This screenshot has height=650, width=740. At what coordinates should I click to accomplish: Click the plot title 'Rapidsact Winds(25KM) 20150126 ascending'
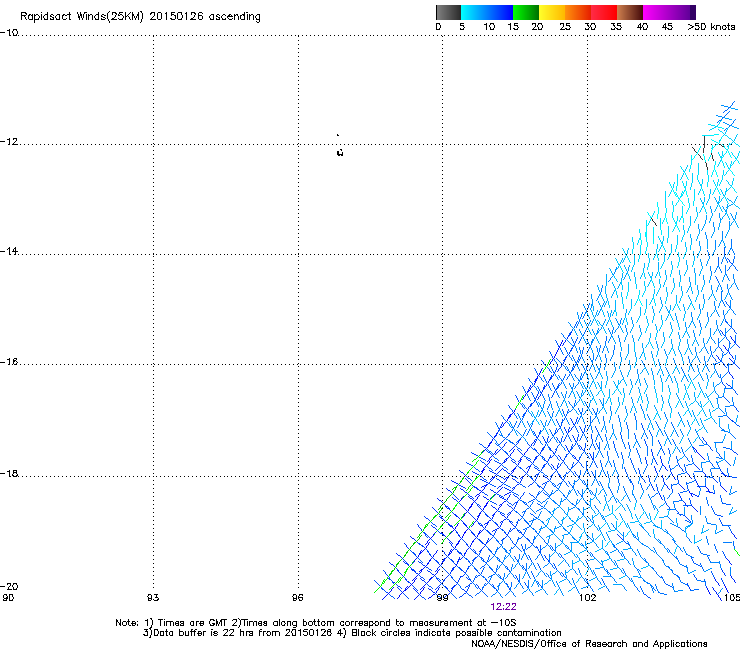(140, 17)
